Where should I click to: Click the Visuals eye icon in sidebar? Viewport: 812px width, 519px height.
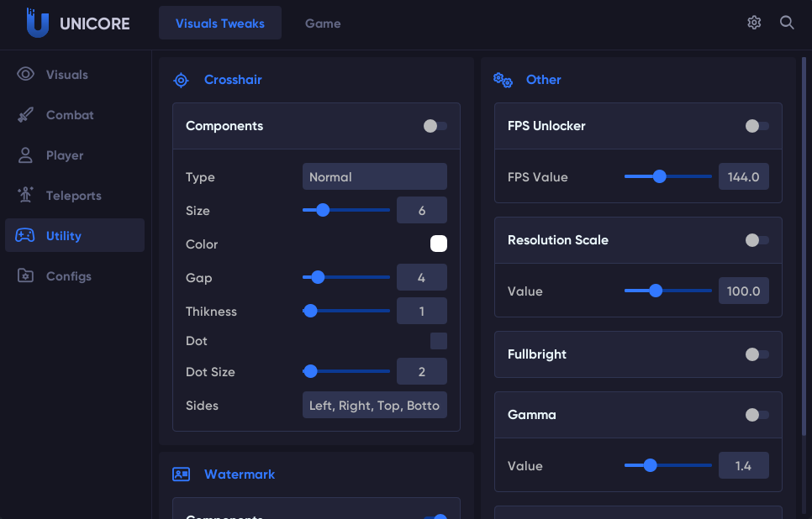tap(26, 75)
